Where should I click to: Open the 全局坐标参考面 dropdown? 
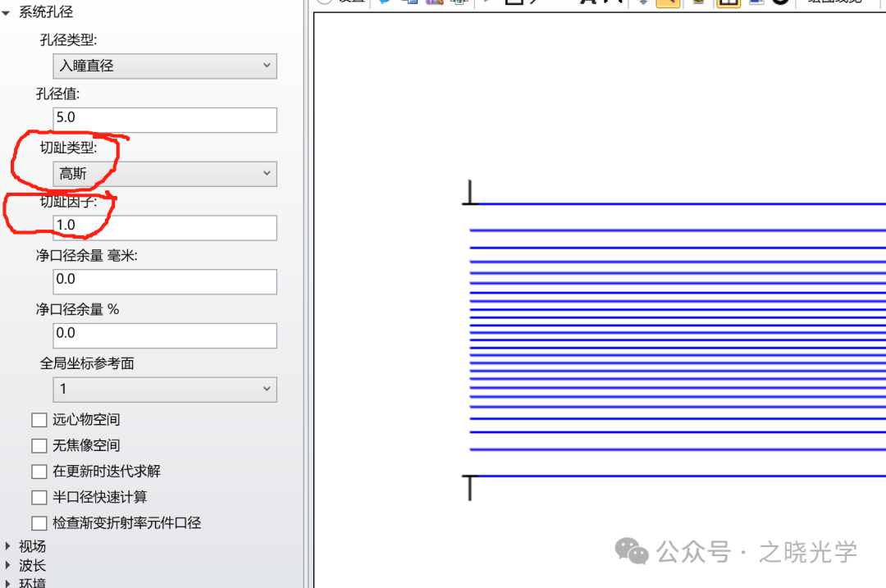165,389
